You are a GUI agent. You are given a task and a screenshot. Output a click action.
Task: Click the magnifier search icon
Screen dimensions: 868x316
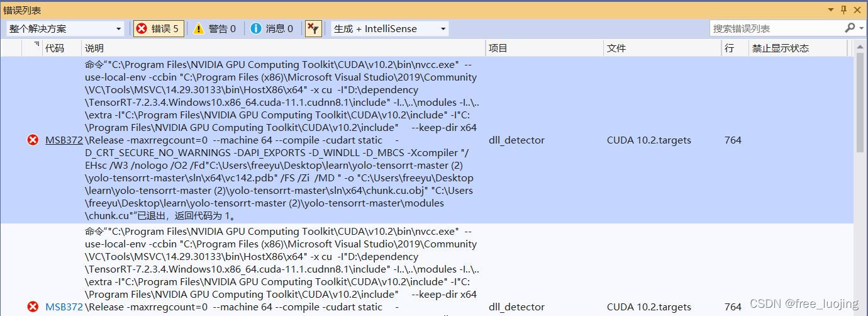849,28
